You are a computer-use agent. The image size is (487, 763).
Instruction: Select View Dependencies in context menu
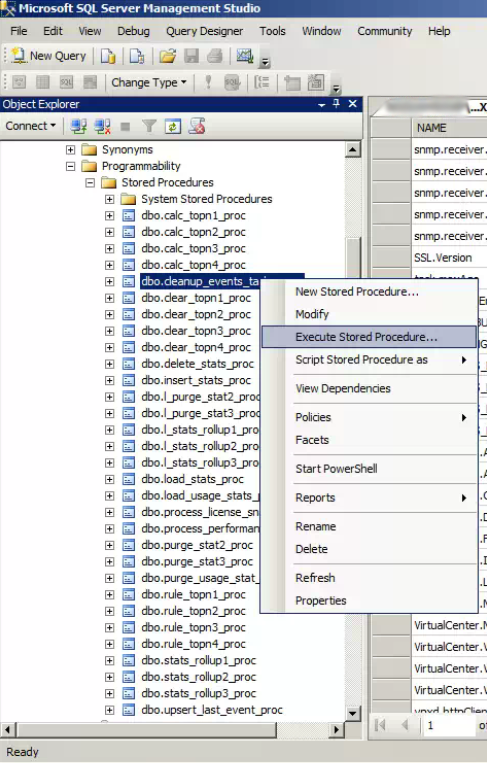pyautogui.click(x=369, y=388)
